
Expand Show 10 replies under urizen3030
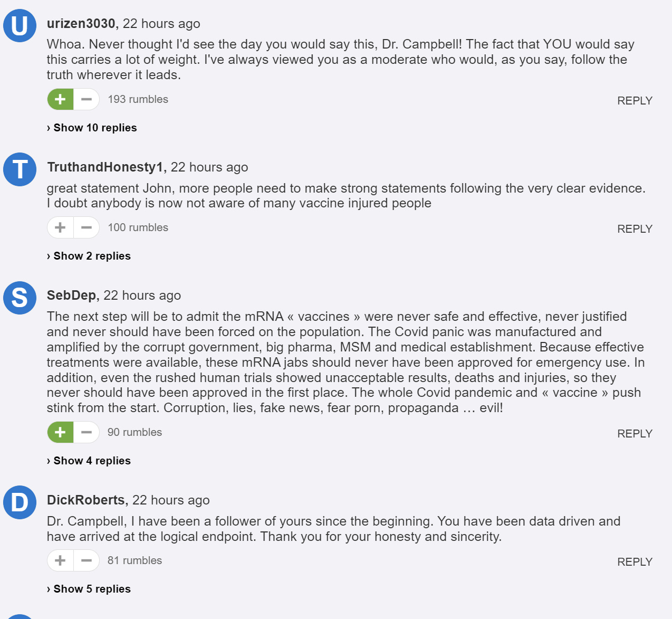(92, 128)
